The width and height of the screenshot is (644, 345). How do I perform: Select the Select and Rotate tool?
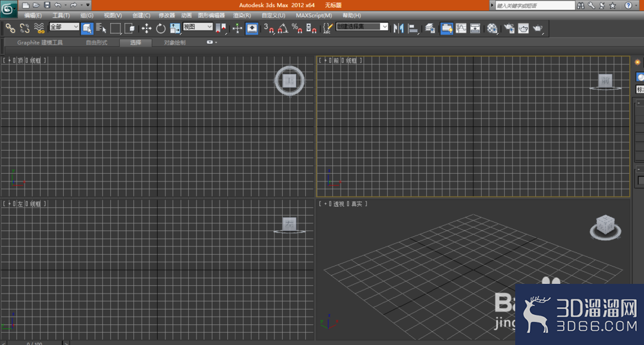click(x=160, y=28)
